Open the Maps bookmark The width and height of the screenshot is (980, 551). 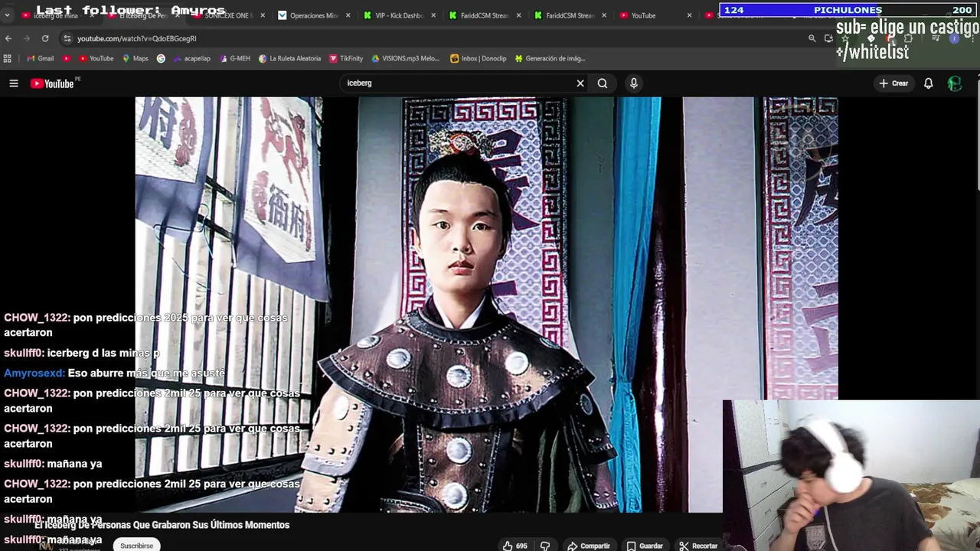pos(136,58)
